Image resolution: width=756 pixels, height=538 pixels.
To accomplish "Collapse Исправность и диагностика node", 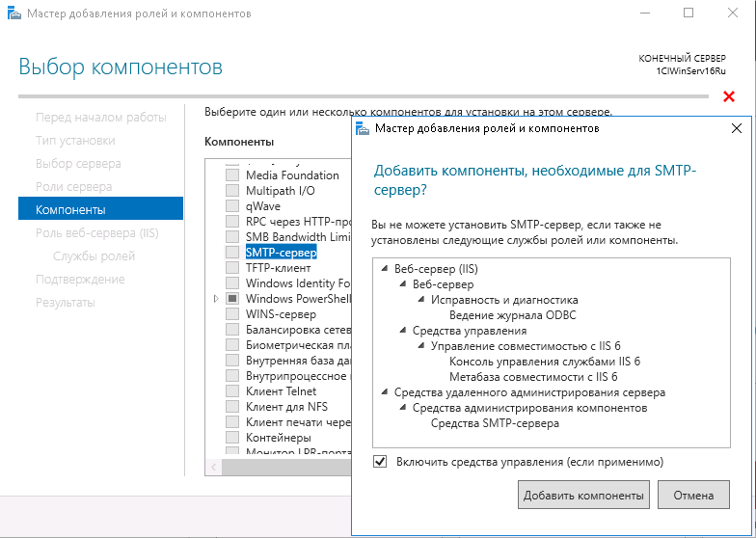I will [420, 299].
